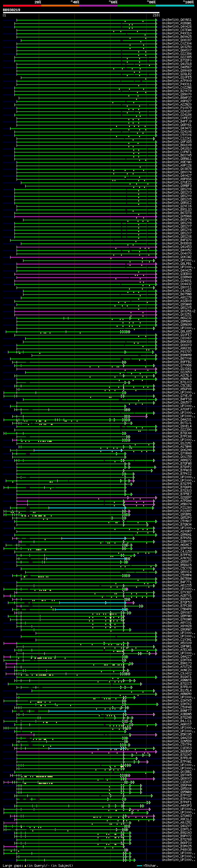
Task: Open hit UniRef100_C6TEW4
Action: click(176, 30)
